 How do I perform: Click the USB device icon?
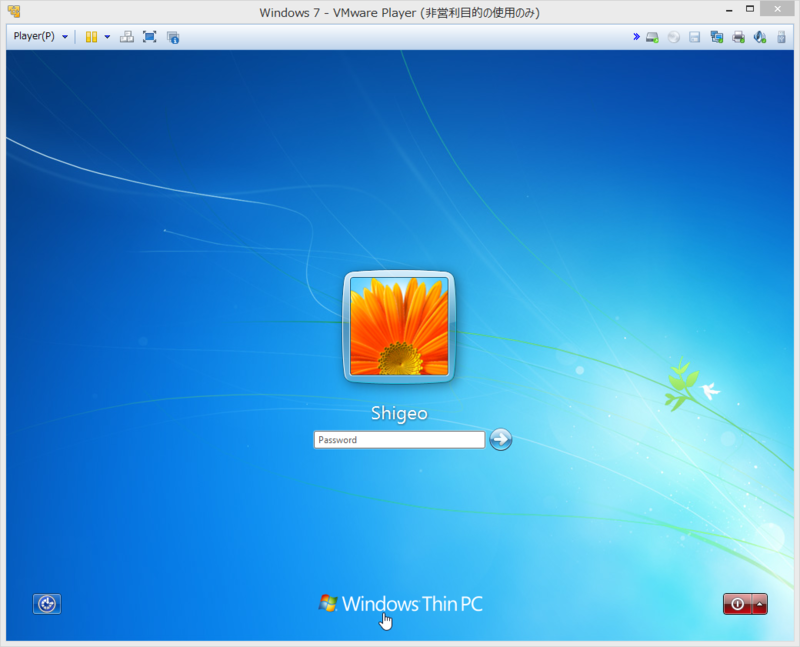(x=781, y=37)
